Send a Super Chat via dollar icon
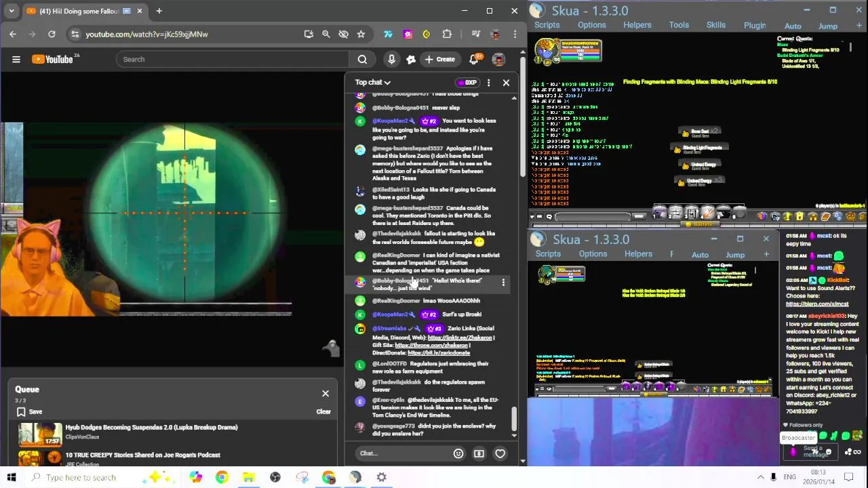Viewport: 868px width, 488px height. pos(479,453)
